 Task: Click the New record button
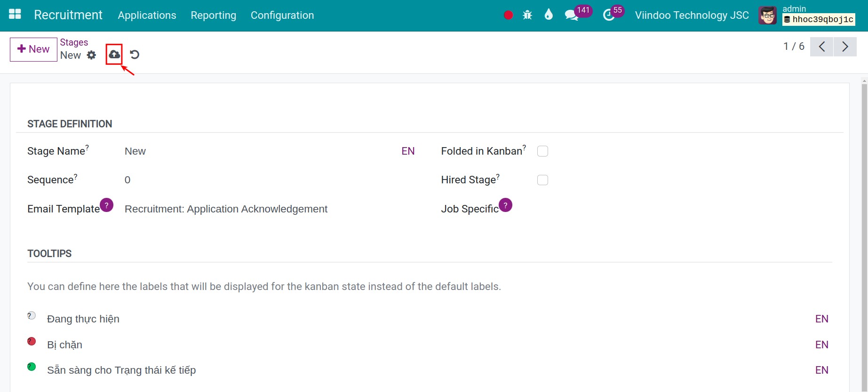point(33,49)
